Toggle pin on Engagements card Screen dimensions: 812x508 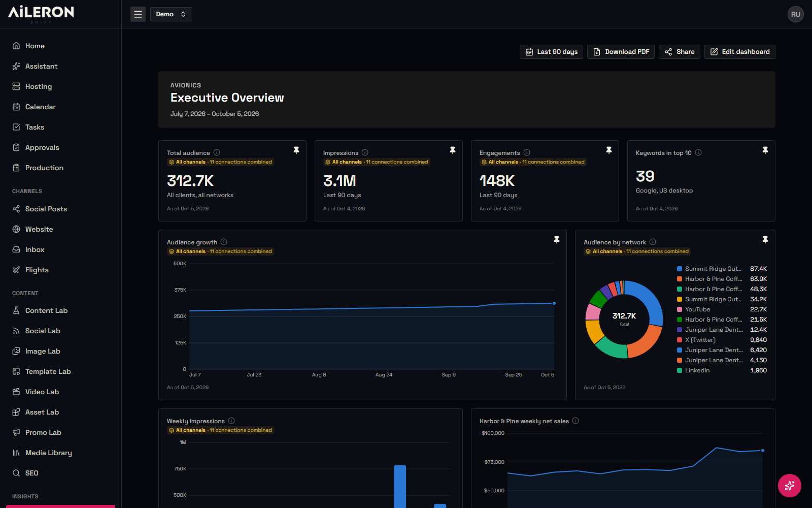pos(609,150)
